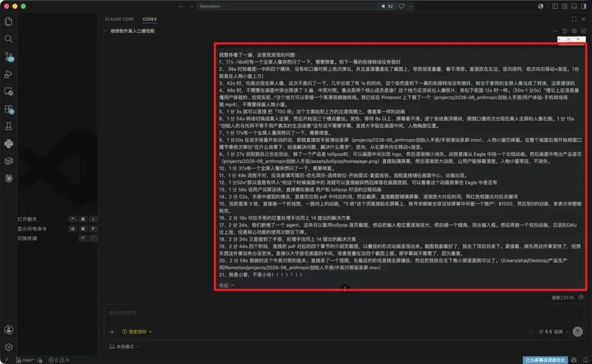Open the 本地模式 mode dropdown
Screen dimensions: 592x364
[x=124, y=346]
